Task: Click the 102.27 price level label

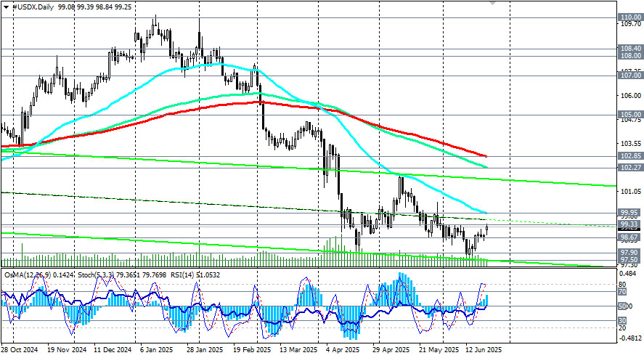Action: 630,168
